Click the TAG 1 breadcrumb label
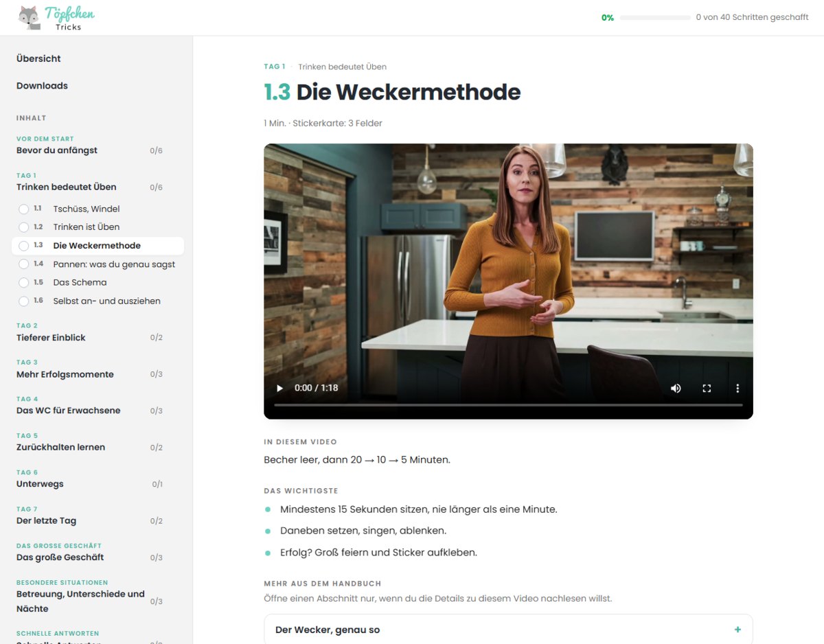The width and height of the screenshot is (824, 644). click(x=274, y=67)
